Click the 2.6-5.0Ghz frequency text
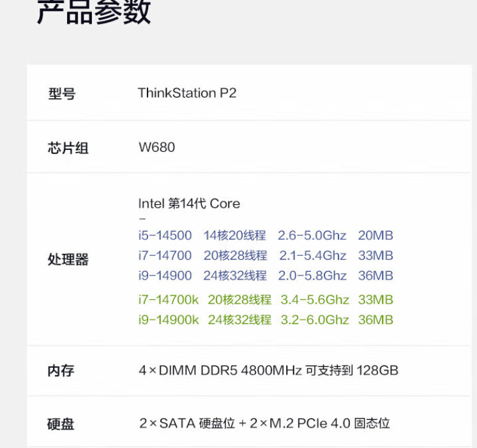Image resolution: width=477 pixels, height=448 pixels. (312, 235)
